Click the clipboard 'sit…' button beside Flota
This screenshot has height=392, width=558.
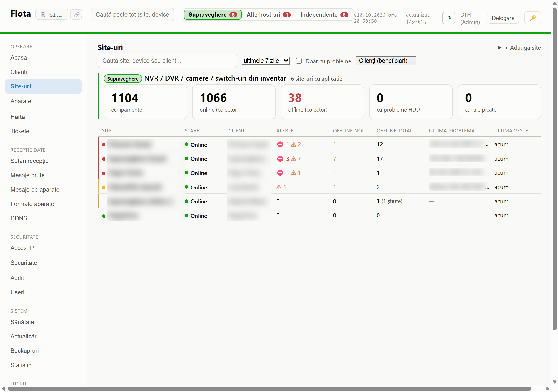pyautogui.click(x=52, y=15)
